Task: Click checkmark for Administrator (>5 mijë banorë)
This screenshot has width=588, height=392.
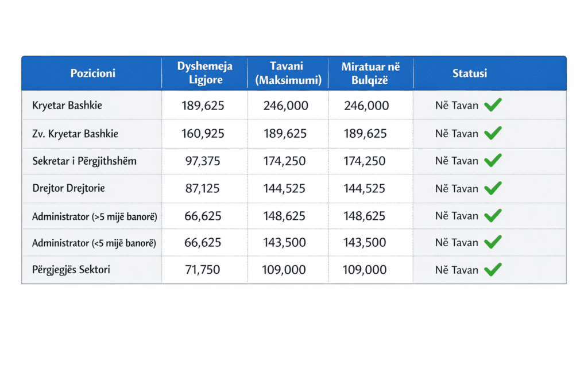Action: (x=493, y=216)
